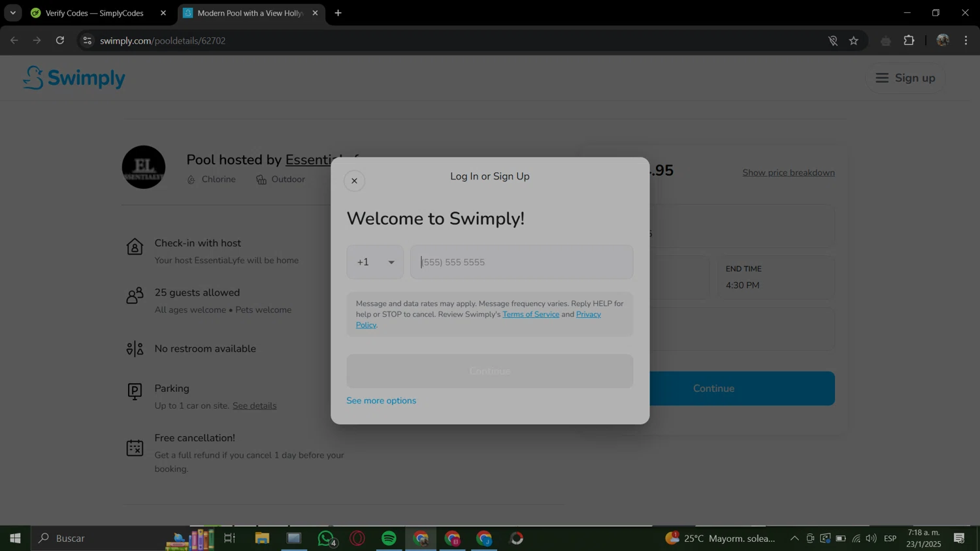Click the site information icon in address bar
Image resolution: width=980 pixels, height=551 pixels.
click(x=87, y=40)
